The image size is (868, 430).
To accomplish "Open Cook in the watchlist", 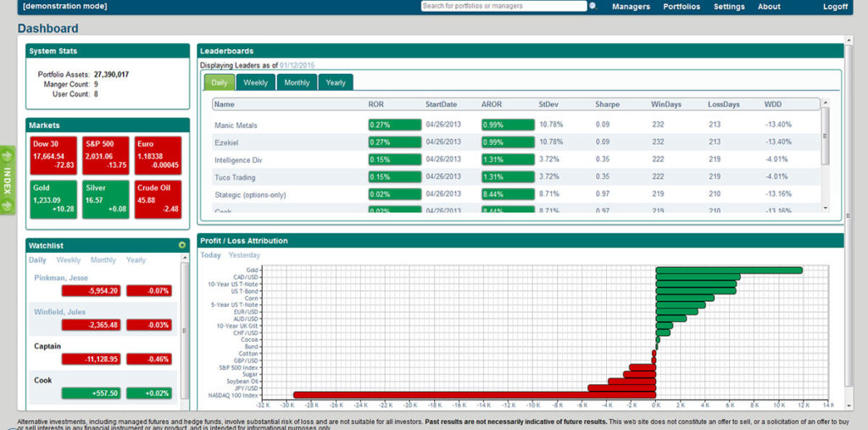I will pos(42,381).
